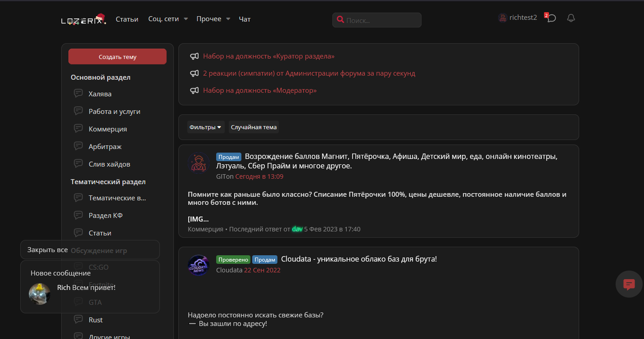Click the green Проверено tag on Cloudata thread
Viewport: 644px width, 339px height.
point(233,259)
